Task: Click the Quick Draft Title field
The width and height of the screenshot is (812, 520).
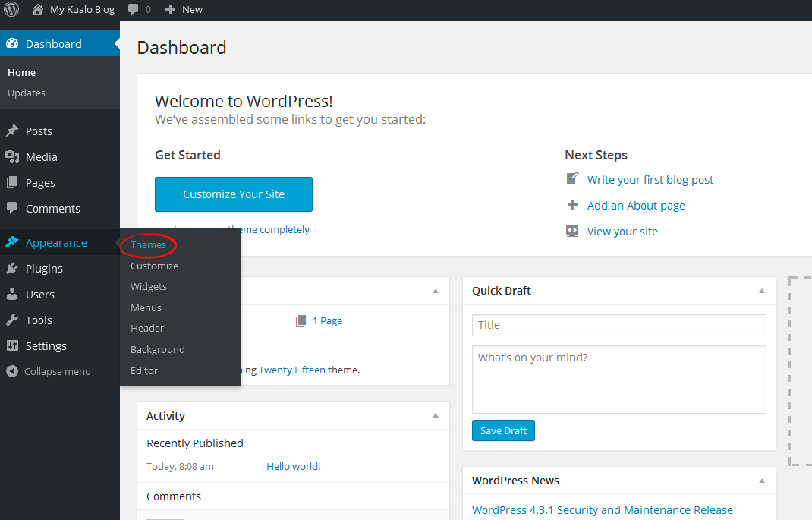Action: click(618, 325)
